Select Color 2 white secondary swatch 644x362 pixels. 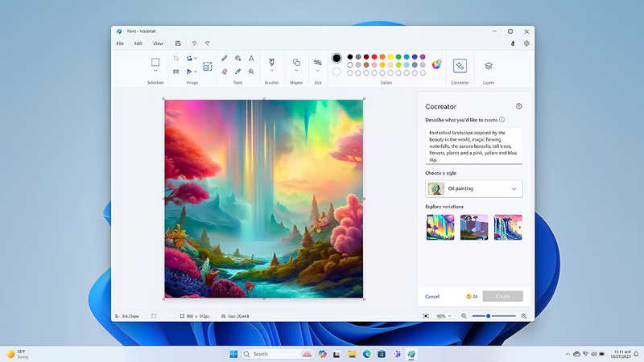coord(336,72)
